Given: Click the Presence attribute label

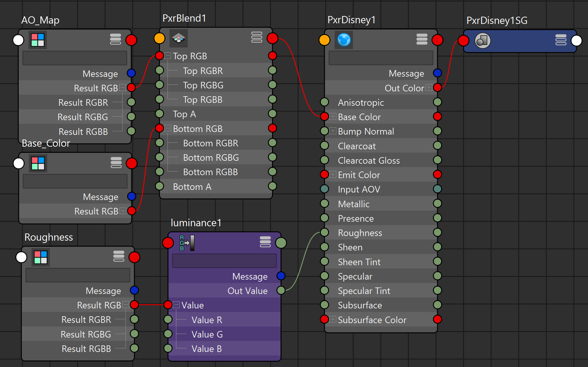Looking at the screenshot, I should [356, 218].
